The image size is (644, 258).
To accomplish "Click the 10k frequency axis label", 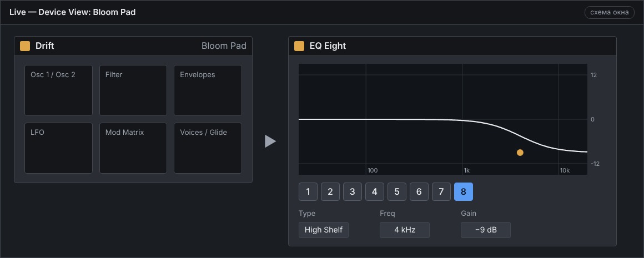I will [x=565, y=170].
